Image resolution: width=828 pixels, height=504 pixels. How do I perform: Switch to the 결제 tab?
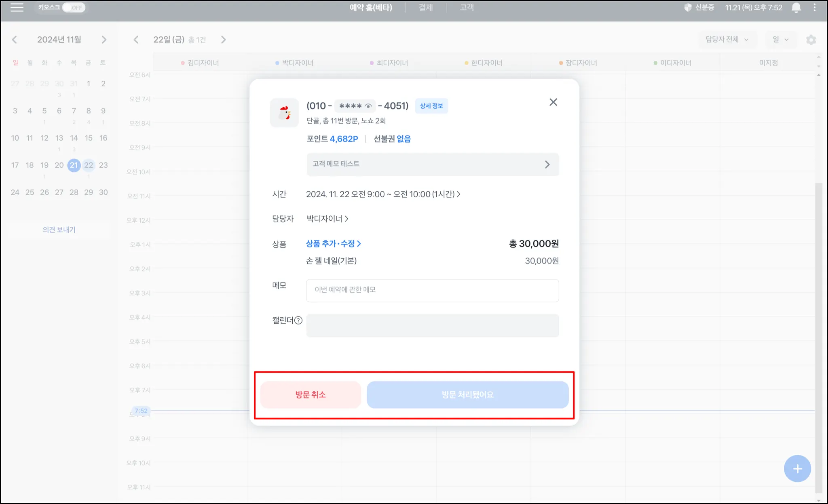pos(425,8)
